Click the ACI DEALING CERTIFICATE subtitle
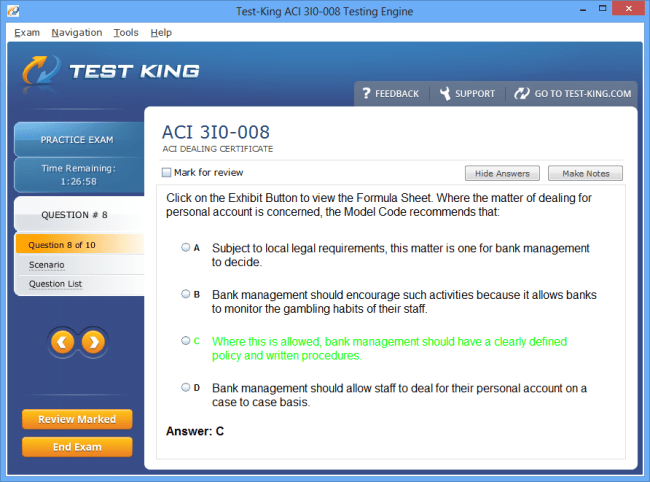The height and width of the screenshot is (482, 650). (218, 149)
